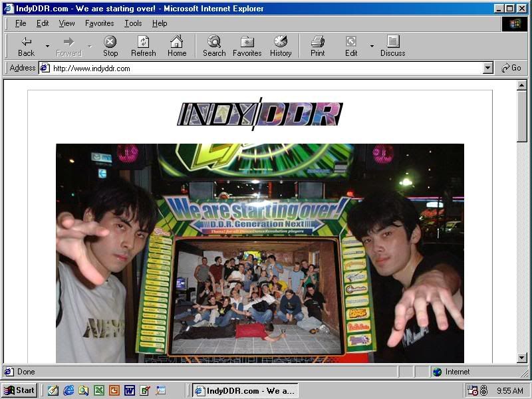Click the Done status bar text
Viewport: 532px width, 399px height.
point(26,372)
